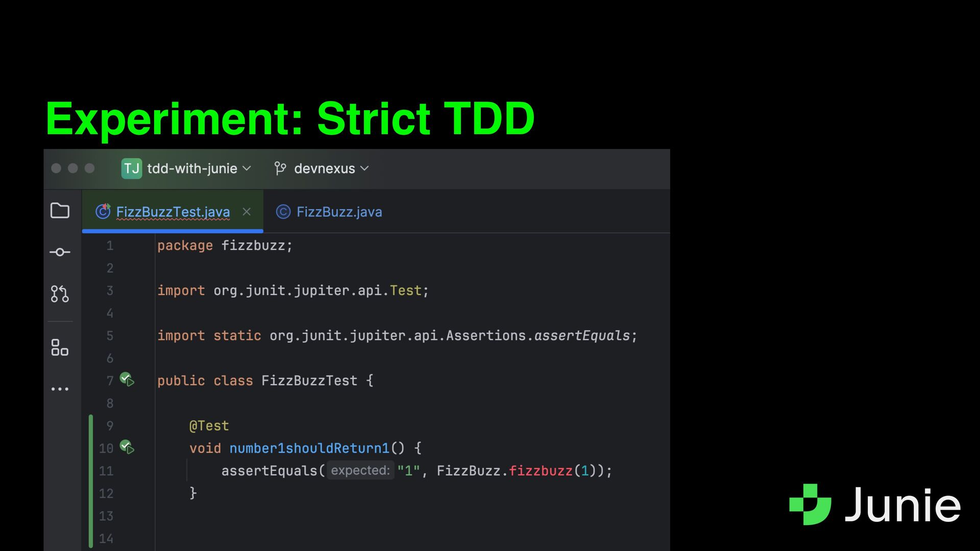This screenshot has width=980, height=551.
Task: Open the Structure tool window icon
Action: pos(60,347)
